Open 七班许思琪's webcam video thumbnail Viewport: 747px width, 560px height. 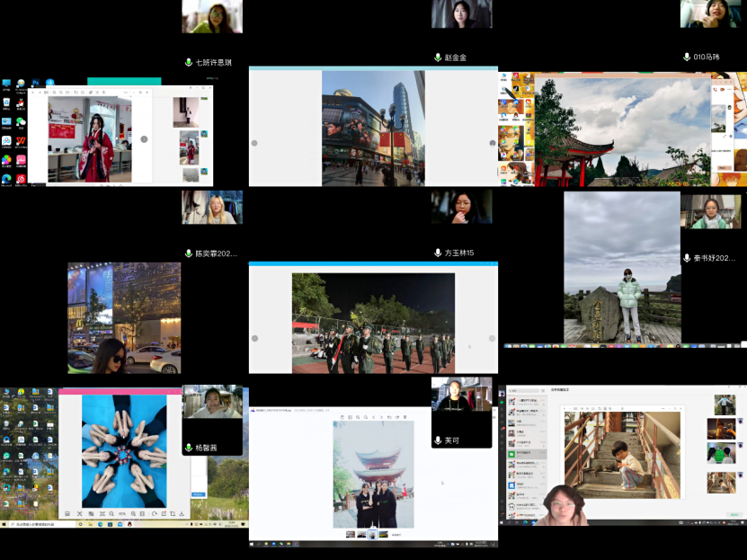click(212, 16)
